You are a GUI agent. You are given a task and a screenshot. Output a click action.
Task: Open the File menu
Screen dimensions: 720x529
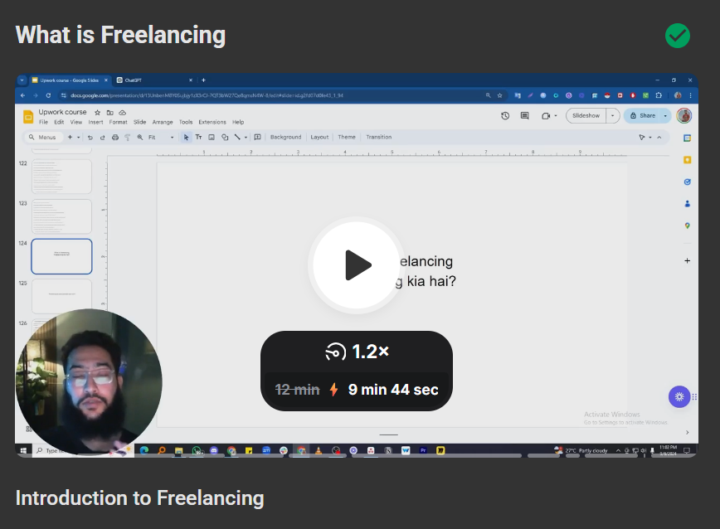[x=43, y=122]
